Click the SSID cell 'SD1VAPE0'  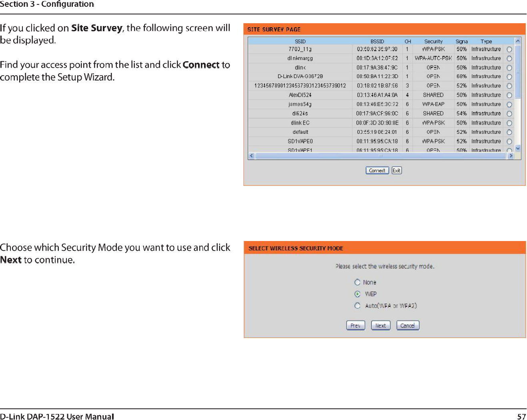300,141
